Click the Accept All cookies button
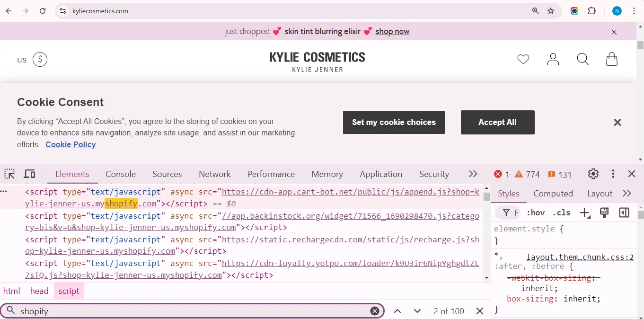Image resolution: width=644 pixels, height=319 pixels. click(x=497, y=122)
